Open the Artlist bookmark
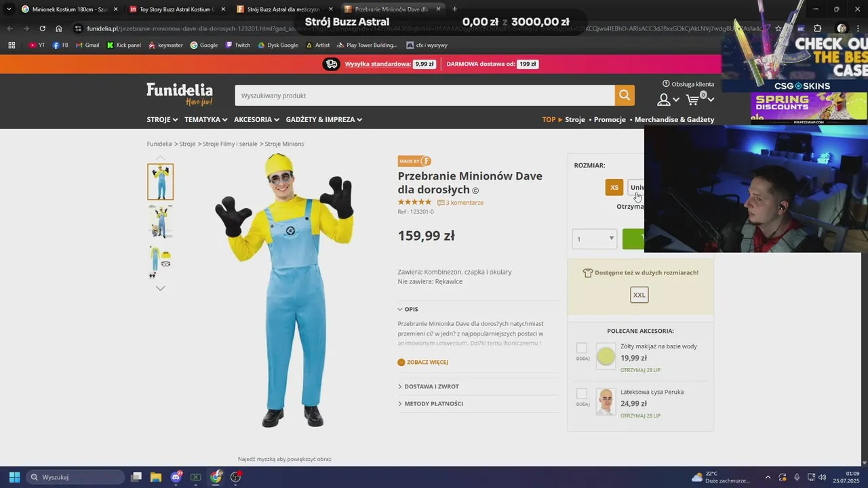This screenshot has height=488, width=868. (318, 45)
